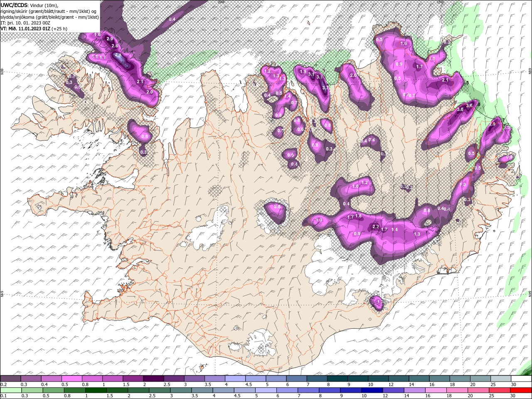Click the 30 label on the upper scale
The height and width of the screenshot is (399, 532).
[514, 384]
